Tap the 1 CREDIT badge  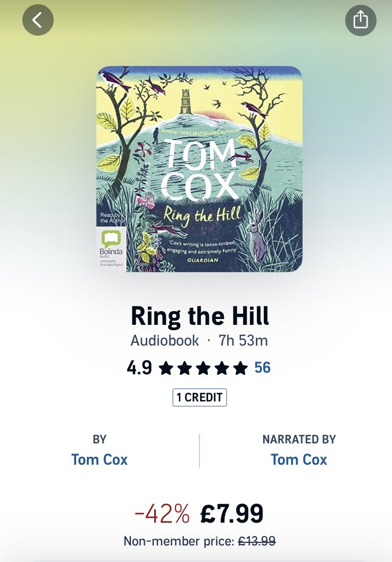point(200,398)
